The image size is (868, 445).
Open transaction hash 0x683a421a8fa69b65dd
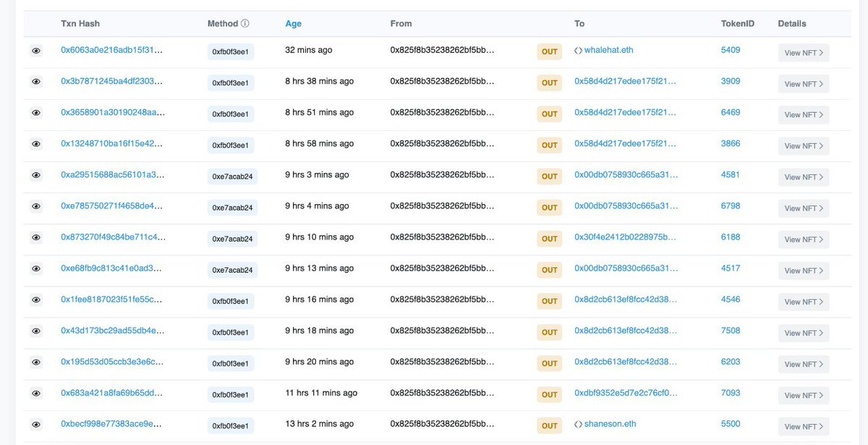(113, 393)
